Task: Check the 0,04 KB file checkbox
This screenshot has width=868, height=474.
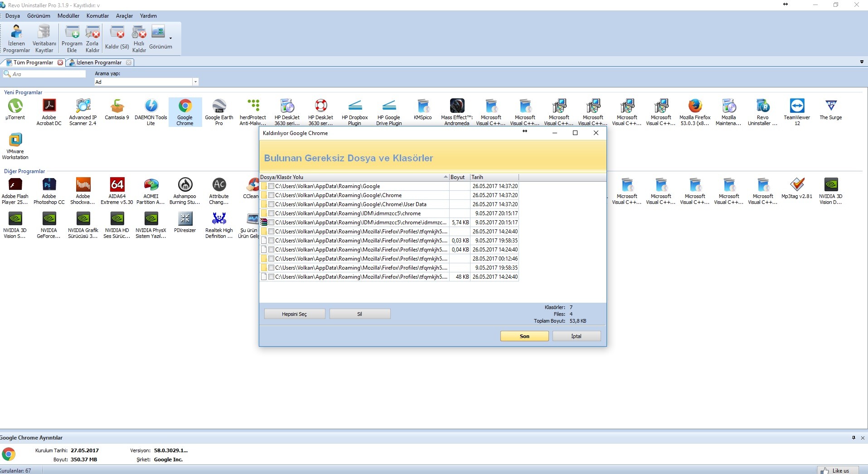Action: pos(271,250)
